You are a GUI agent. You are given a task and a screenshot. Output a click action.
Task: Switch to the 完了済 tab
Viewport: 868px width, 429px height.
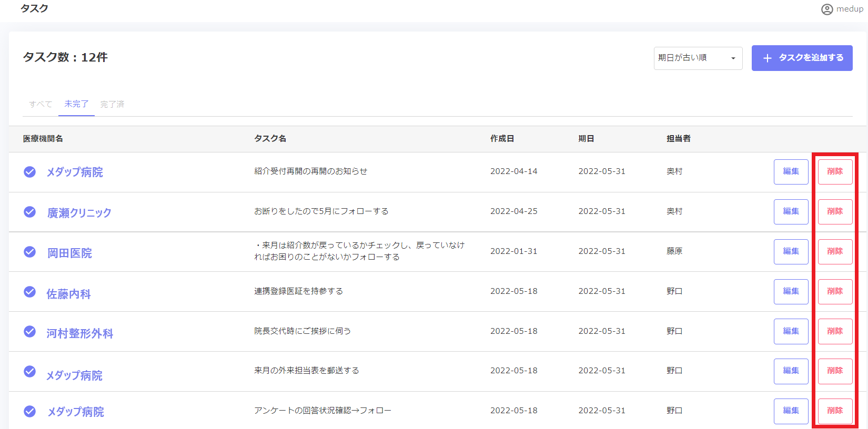[112, 104]
